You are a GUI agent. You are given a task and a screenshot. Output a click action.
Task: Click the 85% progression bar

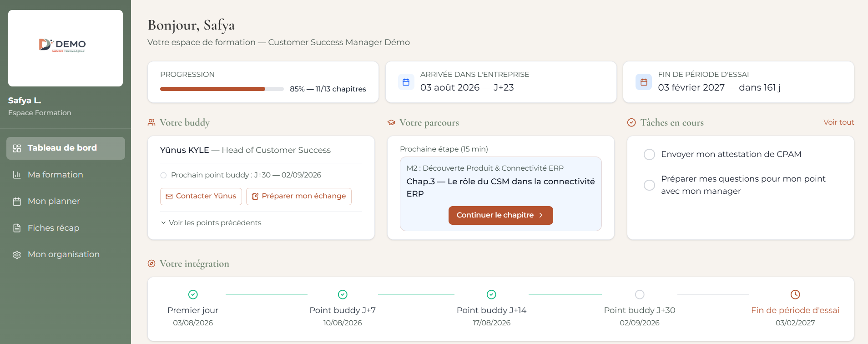pos(222,89)
